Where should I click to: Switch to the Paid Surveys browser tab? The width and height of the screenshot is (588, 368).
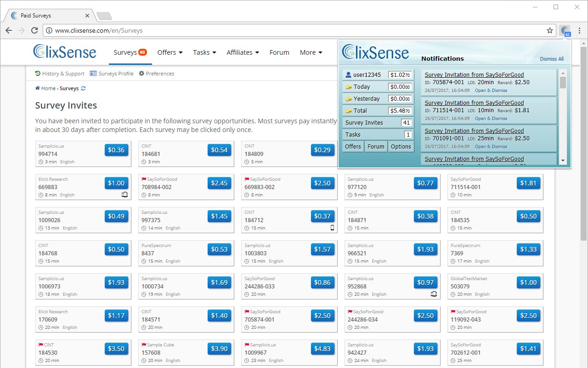pos(50,16)
